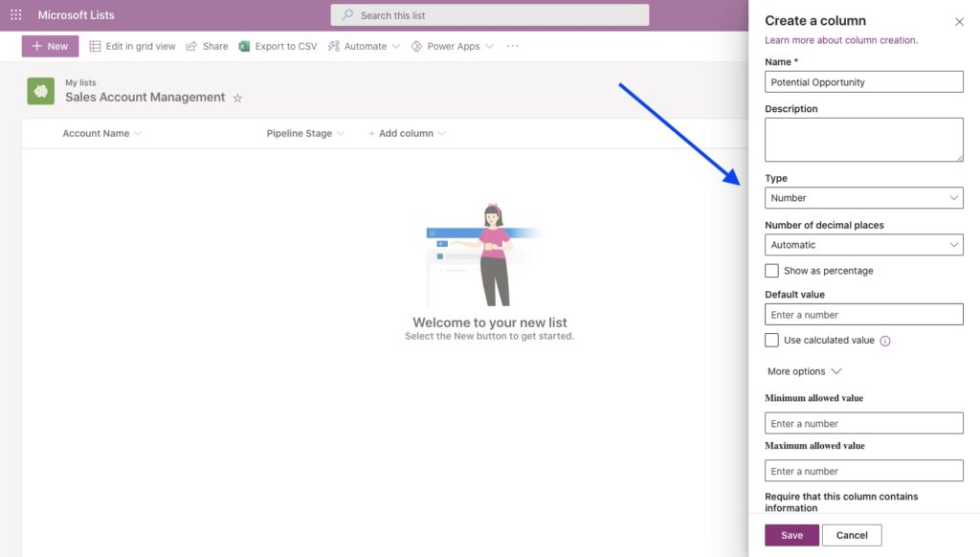Click the Select the New button hint text
Image resolution: width=980 pixels, height=557 pixels.
tap(489, 336)
